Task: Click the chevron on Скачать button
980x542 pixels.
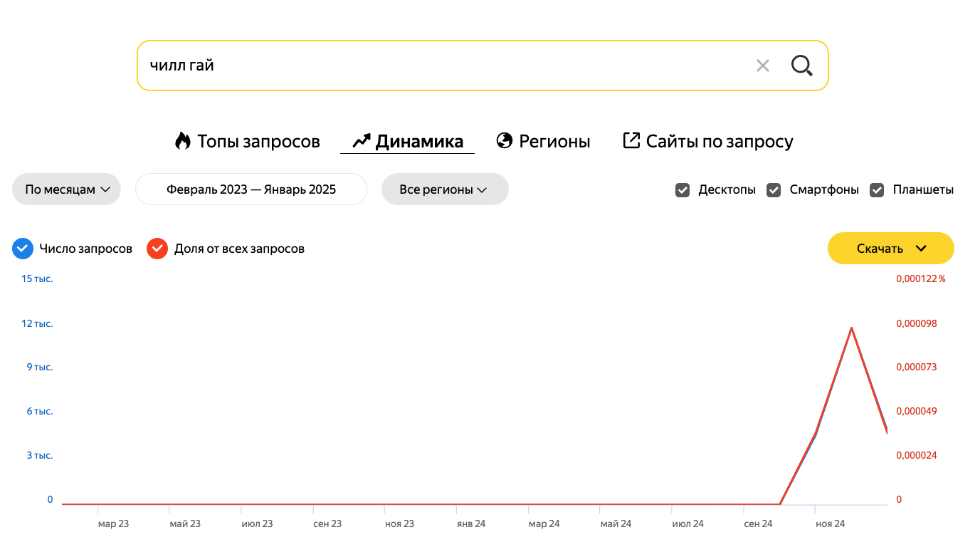Action: [921, 249]
